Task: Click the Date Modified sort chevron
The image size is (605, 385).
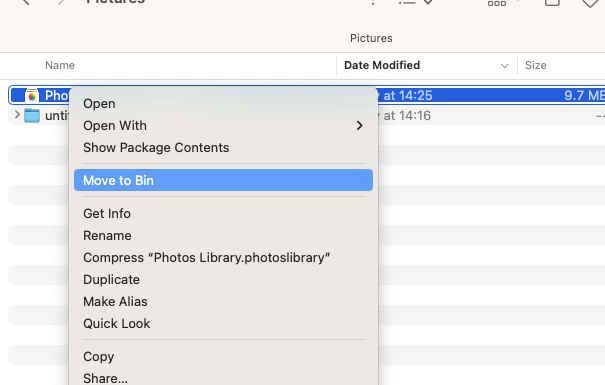Action: point(504,66)
